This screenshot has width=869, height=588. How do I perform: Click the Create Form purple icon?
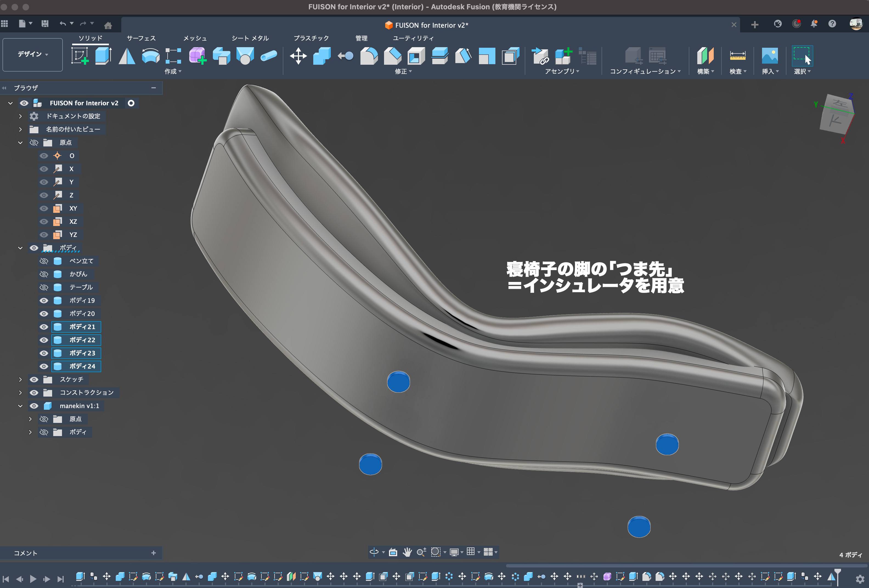click(x=198, y=56)
